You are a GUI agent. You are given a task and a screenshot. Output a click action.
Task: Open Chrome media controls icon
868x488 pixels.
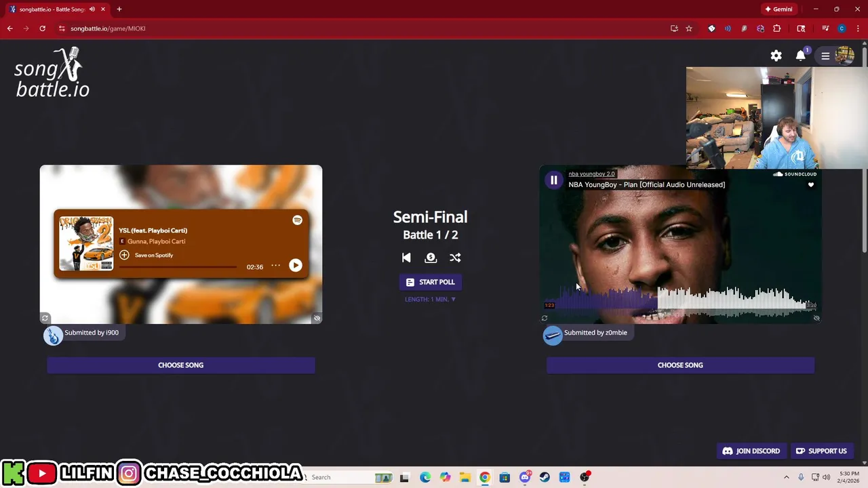pos(825,28)
